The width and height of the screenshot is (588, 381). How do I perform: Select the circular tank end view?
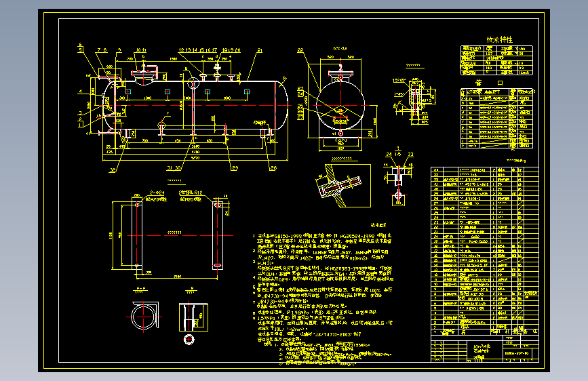coord(340,105)
